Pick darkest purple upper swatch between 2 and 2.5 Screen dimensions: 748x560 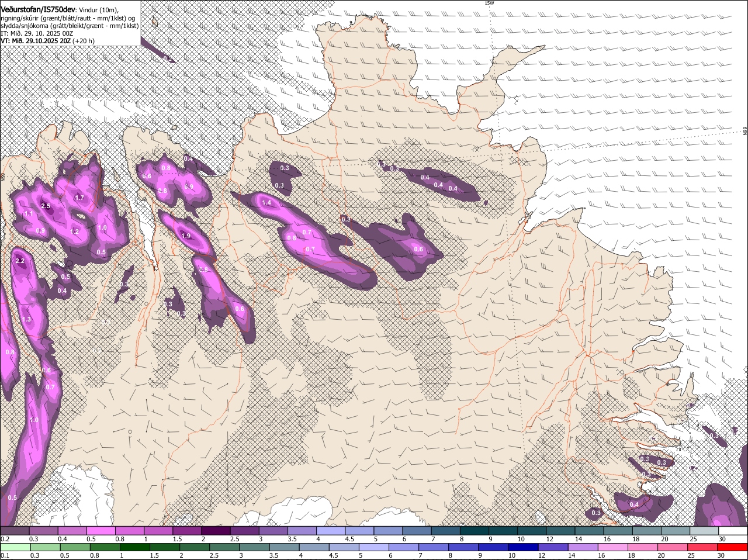[x=216, y=531]
